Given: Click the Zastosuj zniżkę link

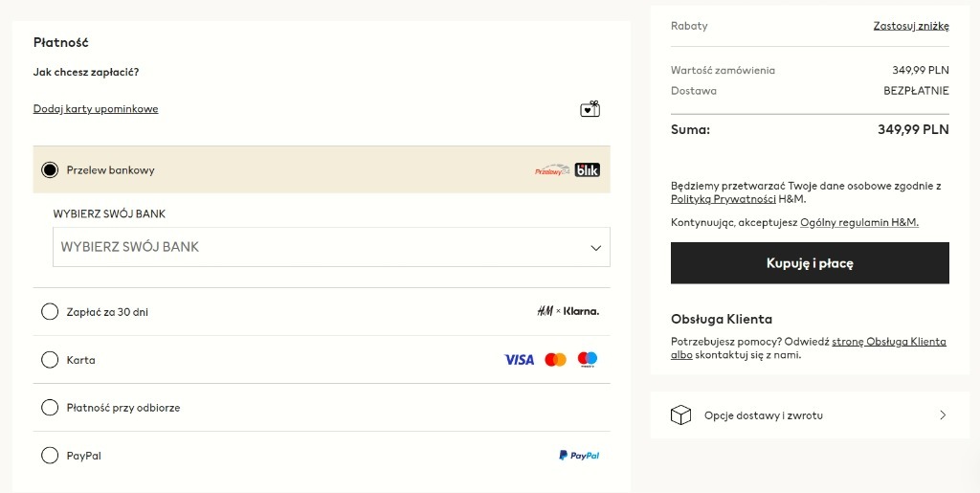Looking at the screenshot, I should click(911, 26).
